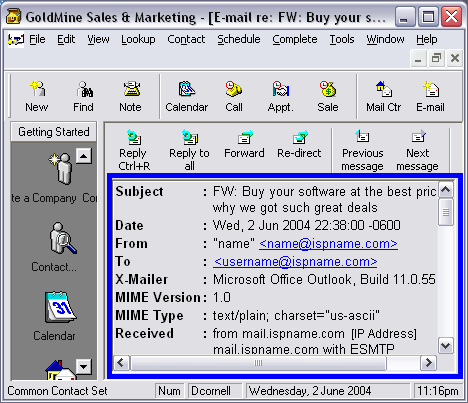The height and width of the screenshot is (403, 468).
Task: Click the 11:16pm status clock
Action: [438, 391]
